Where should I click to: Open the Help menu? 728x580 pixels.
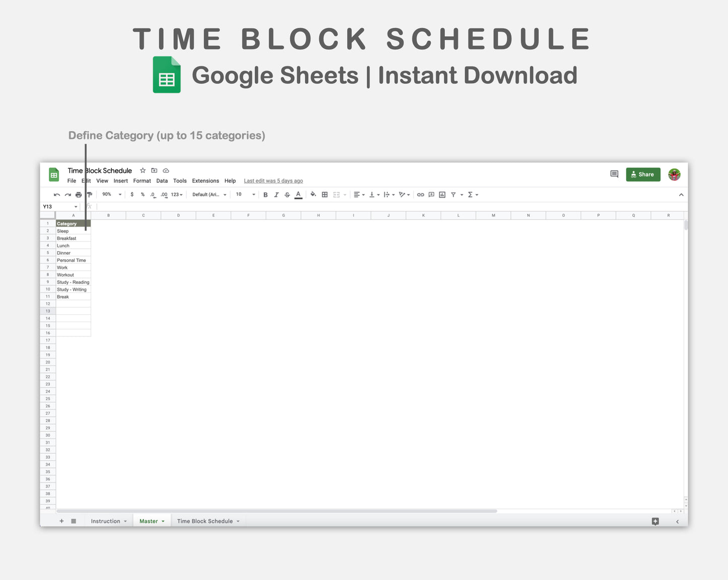pos(230,181)
